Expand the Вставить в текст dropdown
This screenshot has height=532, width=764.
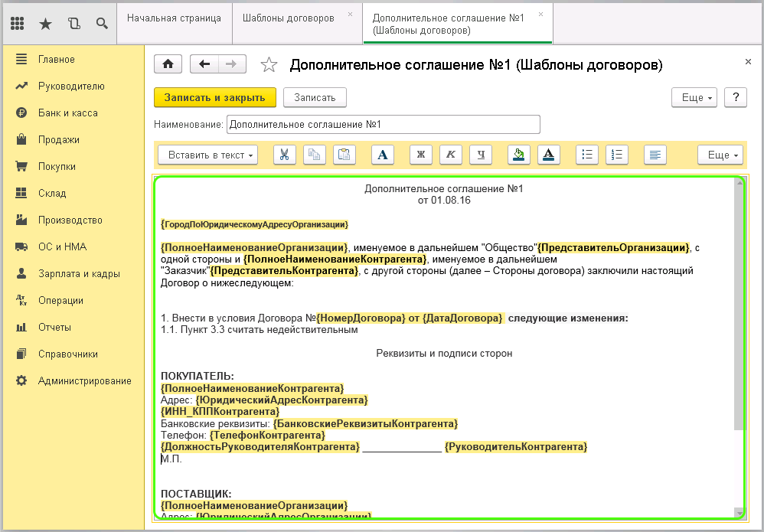click(x=208, y=155)
